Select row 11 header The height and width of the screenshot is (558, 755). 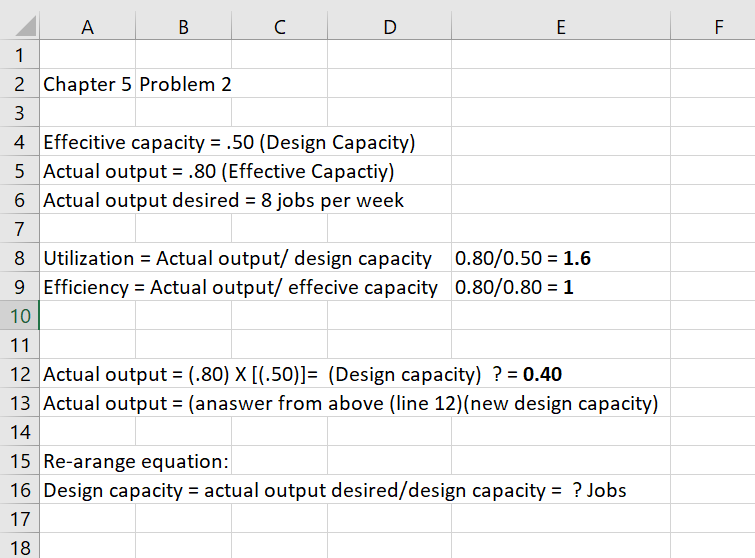tap(19, 345)
